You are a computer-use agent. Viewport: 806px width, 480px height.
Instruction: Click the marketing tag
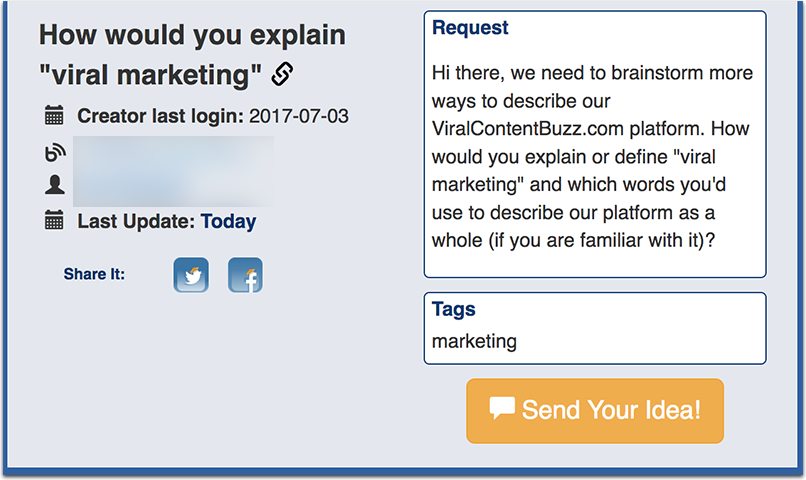click(x=474, y=341)
